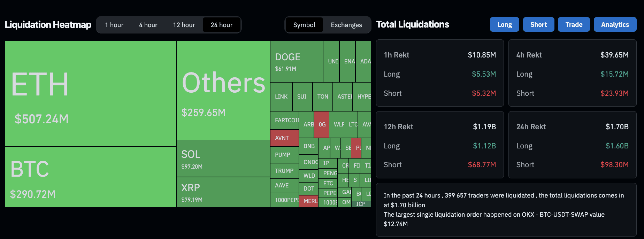This screenshot has height=239, width=644.
Task: Click the ADA tile in heatmap
Action: point(363,61)
